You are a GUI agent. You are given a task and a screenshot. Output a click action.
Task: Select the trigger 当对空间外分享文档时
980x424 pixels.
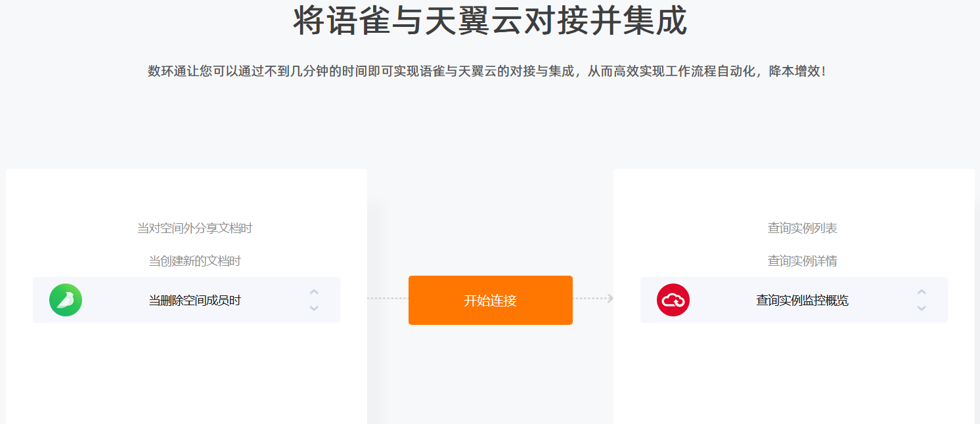(194, 228)
